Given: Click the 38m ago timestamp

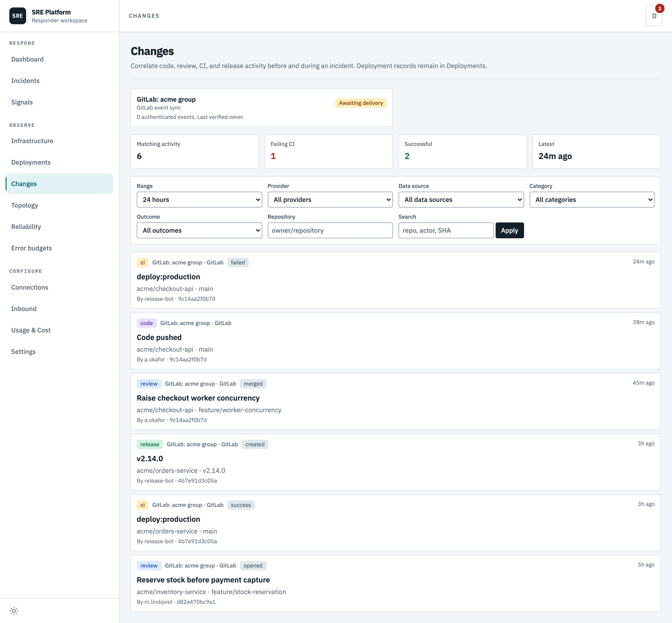Looking at the screenshot, I should [x=643, y=322].
